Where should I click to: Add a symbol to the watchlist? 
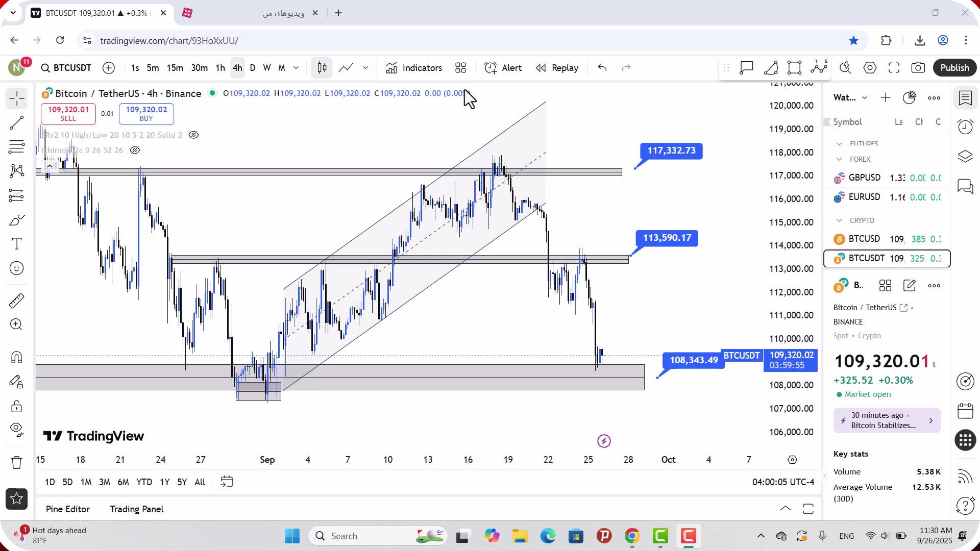click(x=886, y=97)
